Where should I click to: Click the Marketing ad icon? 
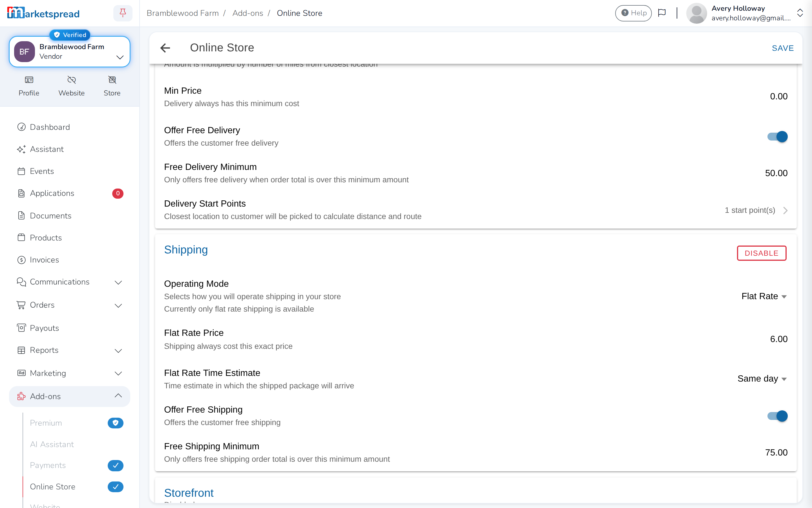point(21,373)
